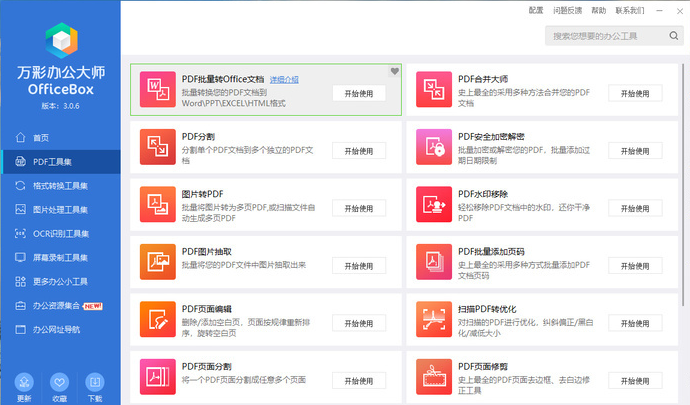Click 开始使用 for 图片转PDF
The image size is (690, 405).
(x=359, y=208)
